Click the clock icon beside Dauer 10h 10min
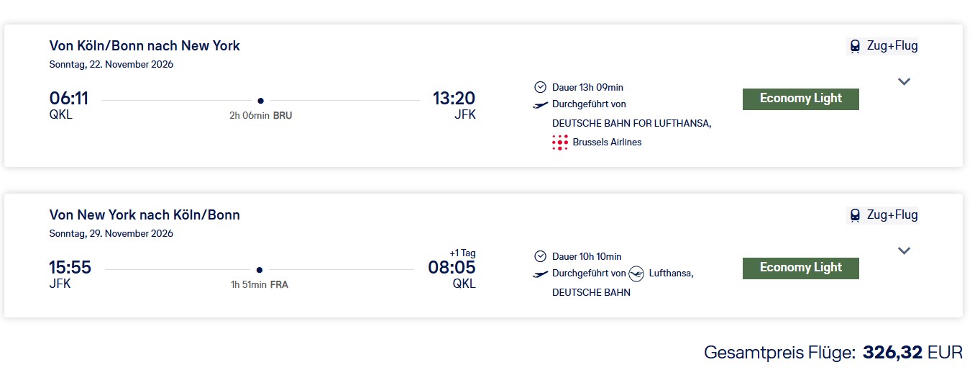The width and height of the screenshot is (980, 375). (x=541, y=256)
